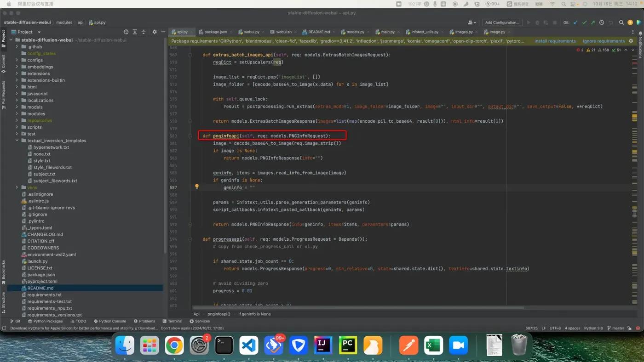Switch to the package.json tab

(216, 32)
